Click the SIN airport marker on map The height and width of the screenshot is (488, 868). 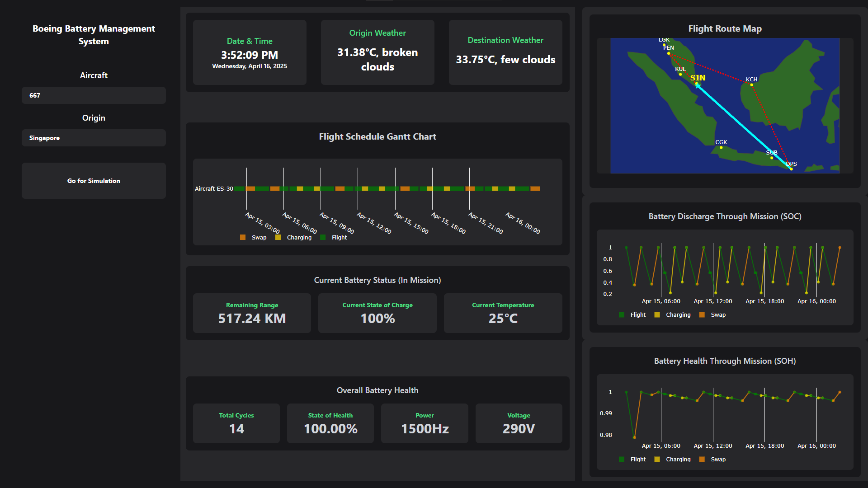[697, 84]
